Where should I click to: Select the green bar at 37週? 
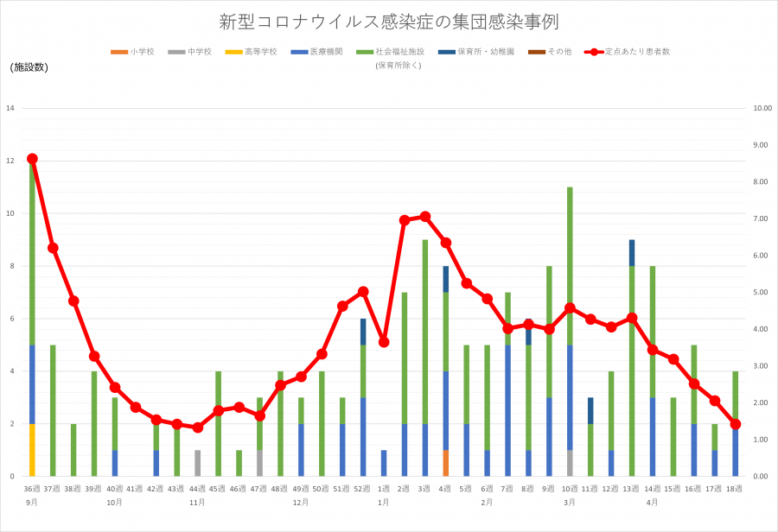pyautogui.click(x=53, y=410)
